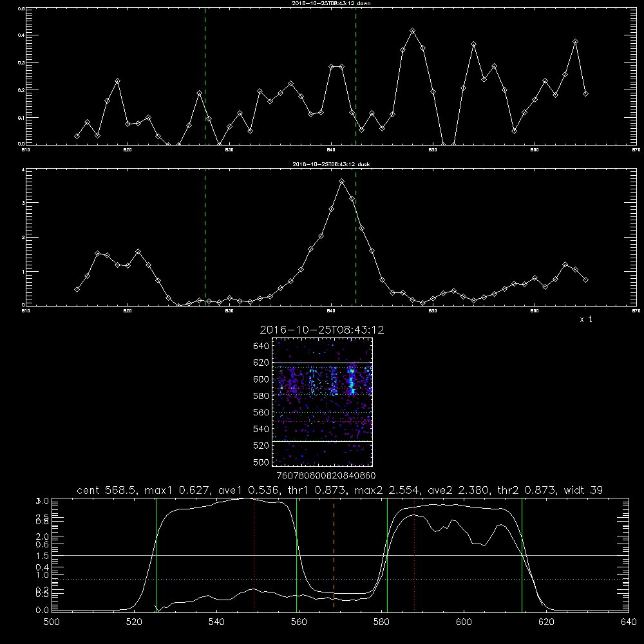The image size is (644, 644).
Task: Click the 500 label on heatmap y-axis
Action: (x=261, y=462)
